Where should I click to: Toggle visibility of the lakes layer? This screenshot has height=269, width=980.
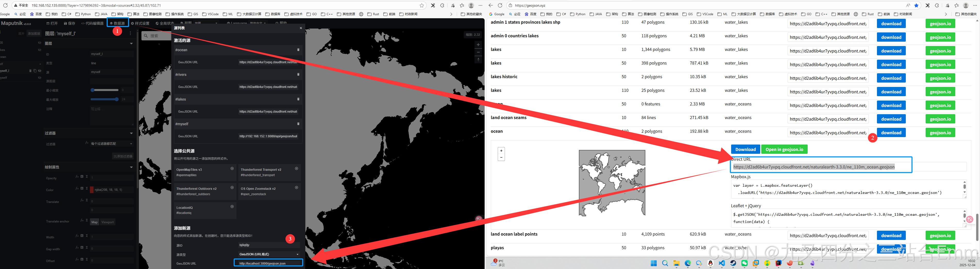point(40,50)
